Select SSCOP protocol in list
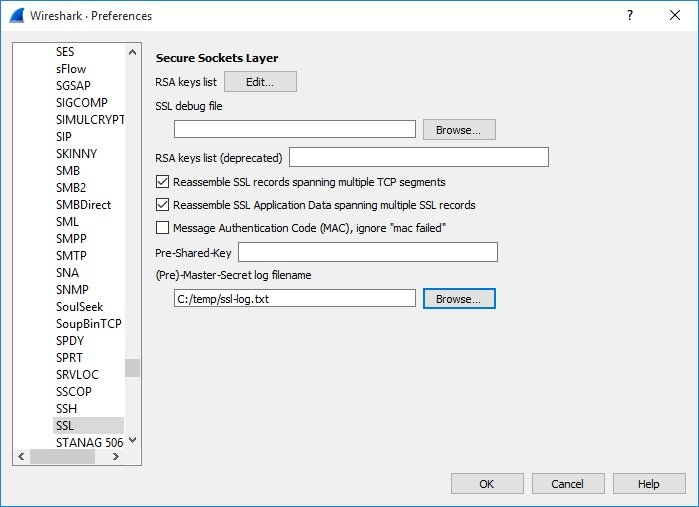Screen dimensions: 699x507 tap(74, 392)
